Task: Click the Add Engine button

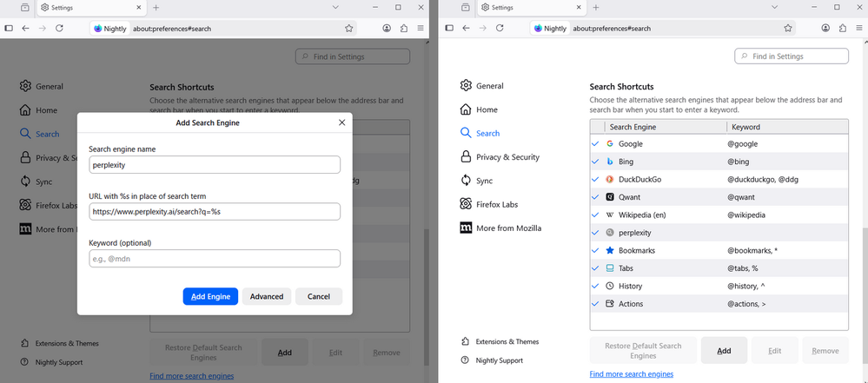Action: (210, 296)
